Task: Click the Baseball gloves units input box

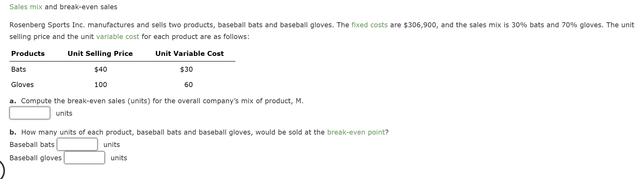Action: click(84, 158)
